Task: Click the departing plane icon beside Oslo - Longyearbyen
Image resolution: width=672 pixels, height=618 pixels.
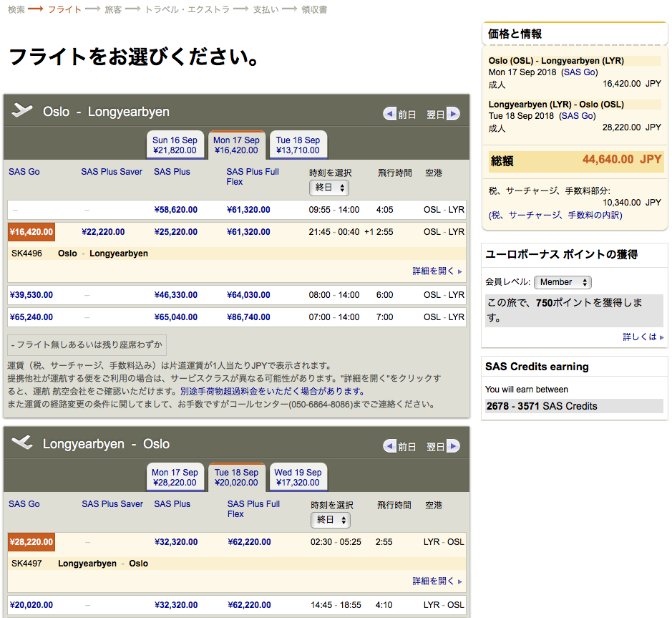Action: tap(22, 110)
